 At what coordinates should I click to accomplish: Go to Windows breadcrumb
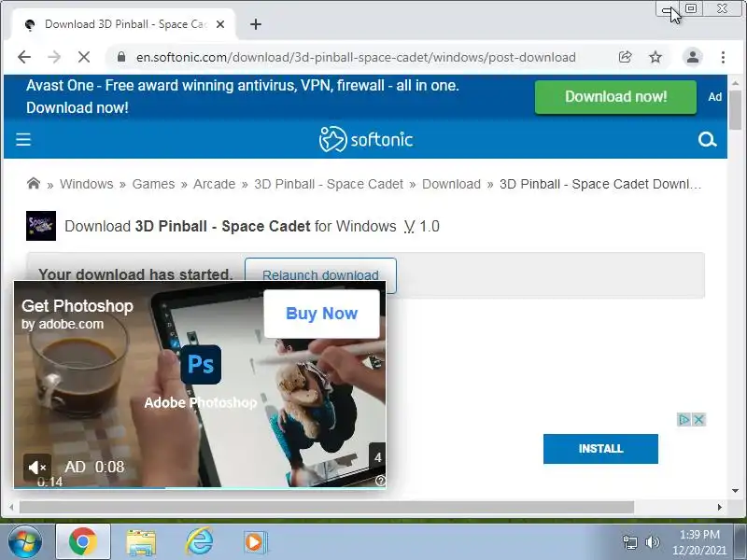click(x=86, y=184)
